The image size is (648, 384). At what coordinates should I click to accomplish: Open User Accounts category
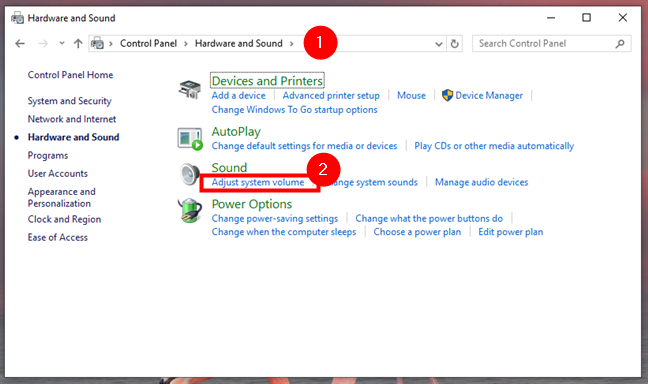click(58, 174)
